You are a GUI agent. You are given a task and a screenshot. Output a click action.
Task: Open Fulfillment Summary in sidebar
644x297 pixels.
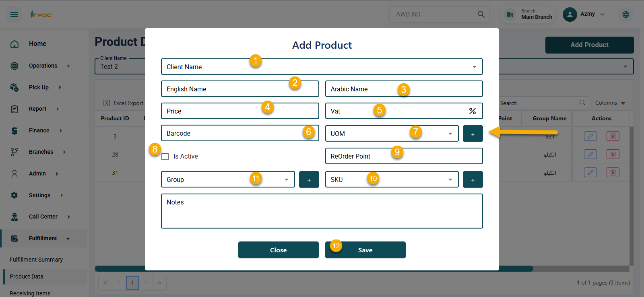[x=36, y=260]
